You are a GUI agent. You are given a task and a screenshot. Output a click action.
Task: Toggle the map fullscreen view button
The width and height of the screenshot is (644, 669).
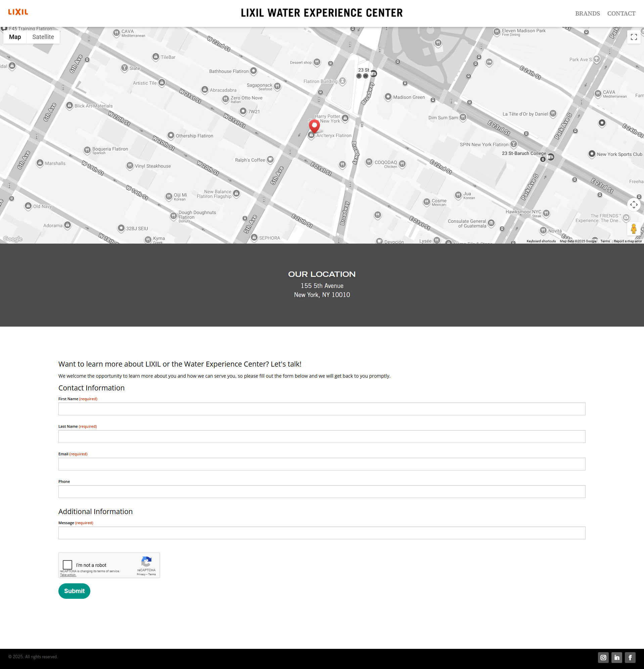point(634,37)
